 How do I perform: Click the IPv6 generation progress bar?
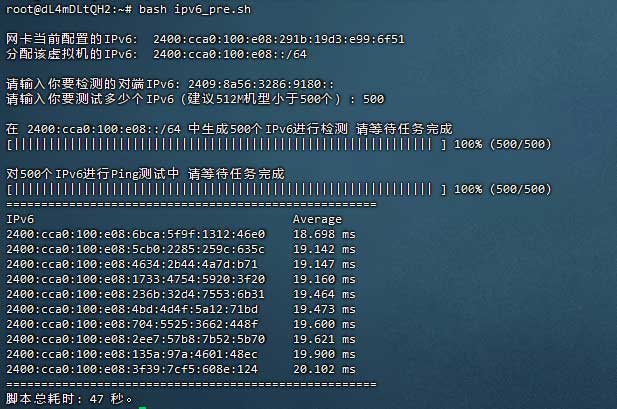click(x=227, y=144)
